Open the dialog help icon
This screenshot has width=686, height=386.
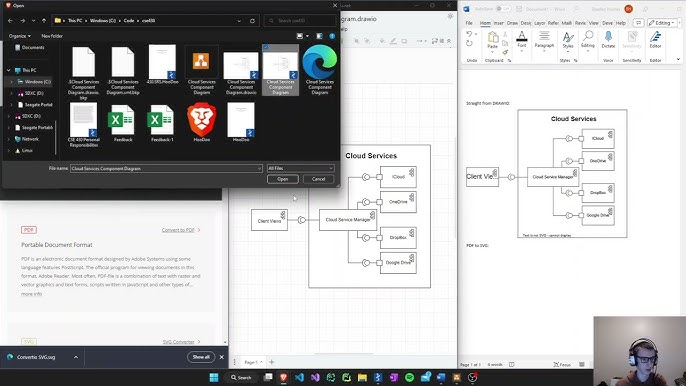tap(332, 36)
